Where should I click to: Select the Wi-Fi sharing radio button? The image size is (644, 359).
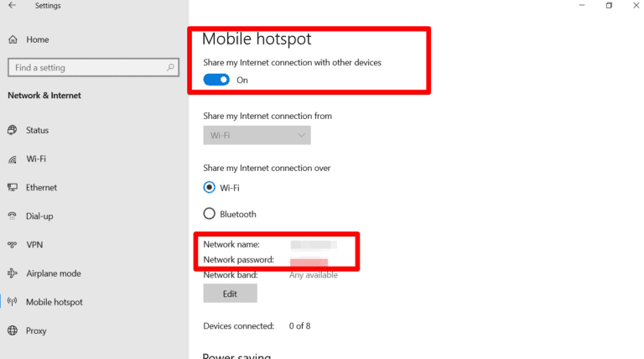click(x=209, y=187)
